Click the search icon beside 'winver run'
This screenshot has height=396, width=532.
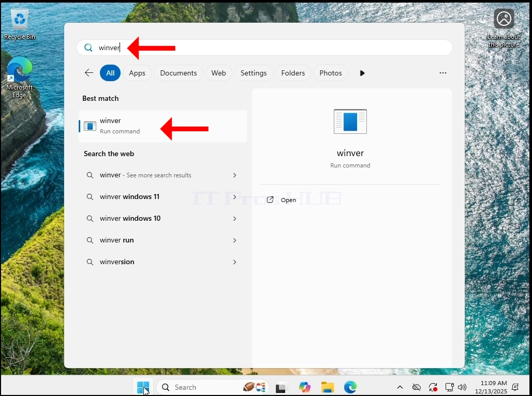90,240
